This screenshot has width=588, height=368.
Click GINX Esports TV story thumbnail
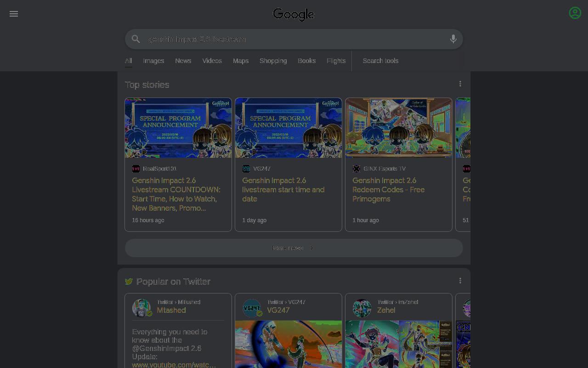point(399,128)
